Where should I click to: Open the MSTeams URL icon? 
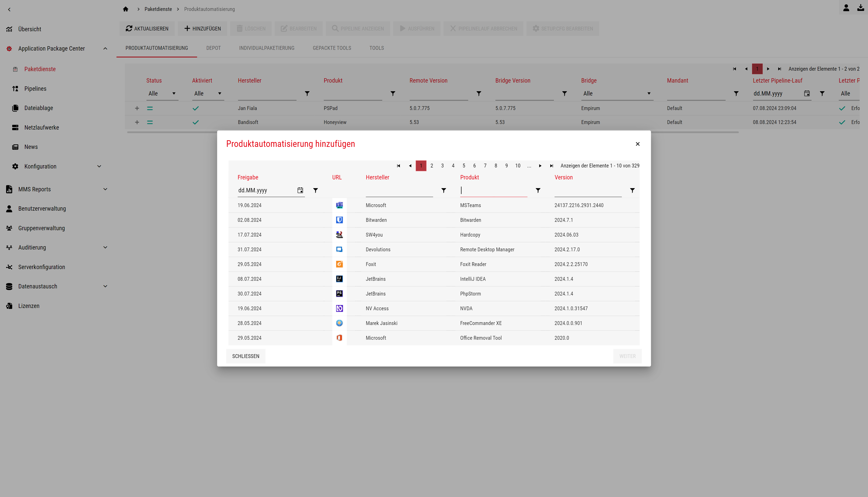pos(339,205)
